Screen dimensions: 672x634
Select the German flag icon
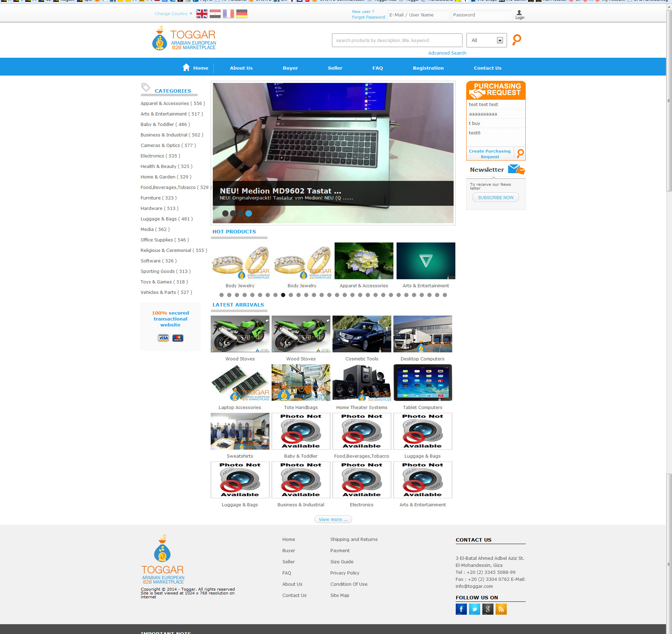(x=241, y=14)
